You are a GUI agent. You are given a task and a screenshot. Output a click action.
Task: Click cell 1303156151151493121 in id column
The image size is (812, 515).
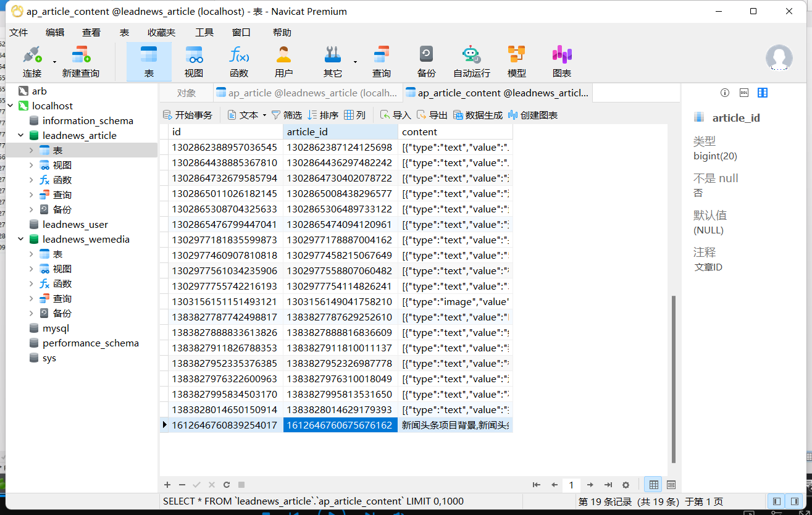click(x=224, y=301)
